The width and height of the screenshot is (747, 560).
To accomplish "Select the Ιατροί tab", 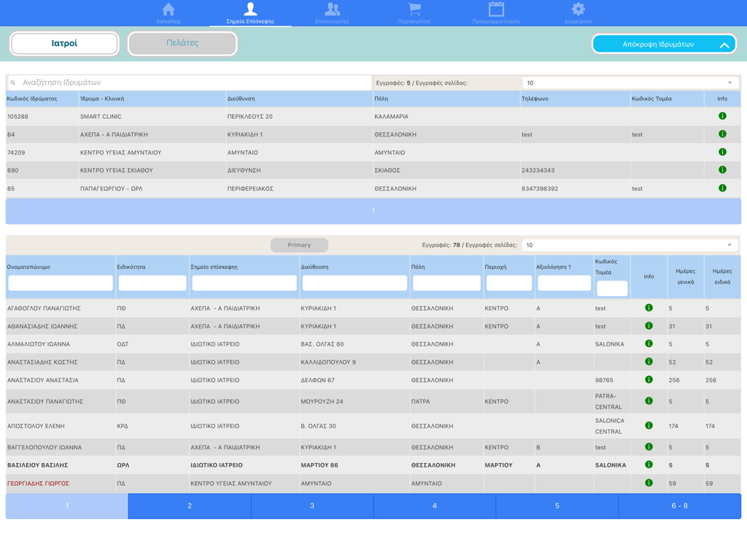I will [63, 44].
